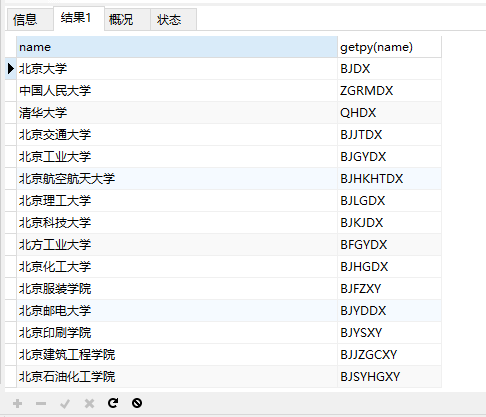Image resolution: width=486 pixels, height=417 pixels.
Task: Click the BJHKHTDX value cell
Action: pos(389,179)
